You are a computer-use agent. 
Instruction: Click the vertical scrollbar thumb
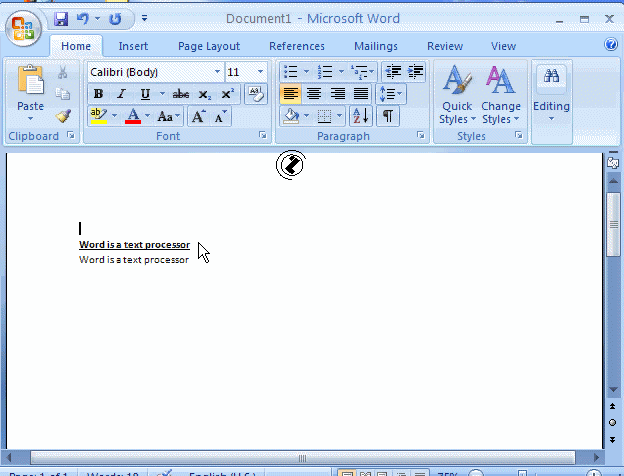(613, 225)
